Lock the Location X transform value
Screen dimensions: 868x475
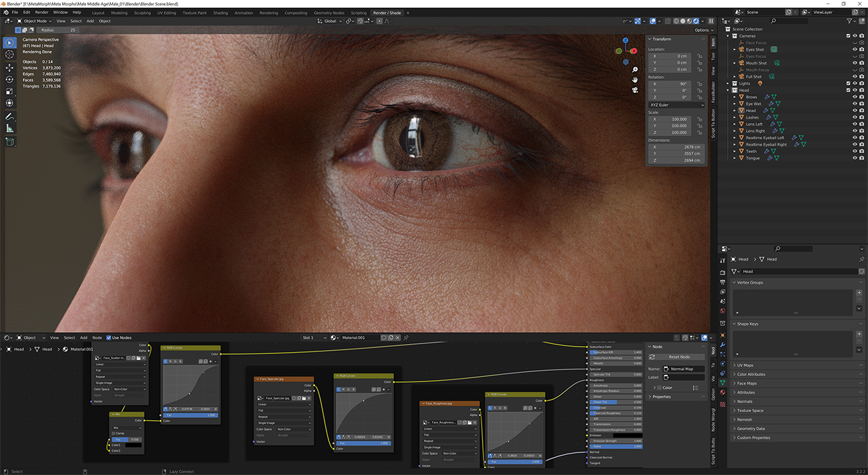(699, 56)
